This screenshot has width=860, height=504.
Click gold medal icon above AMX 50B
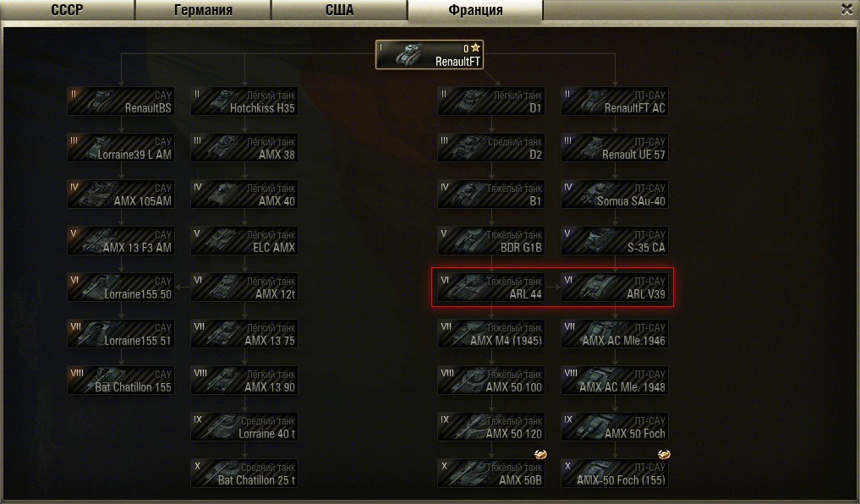point(540,454)
